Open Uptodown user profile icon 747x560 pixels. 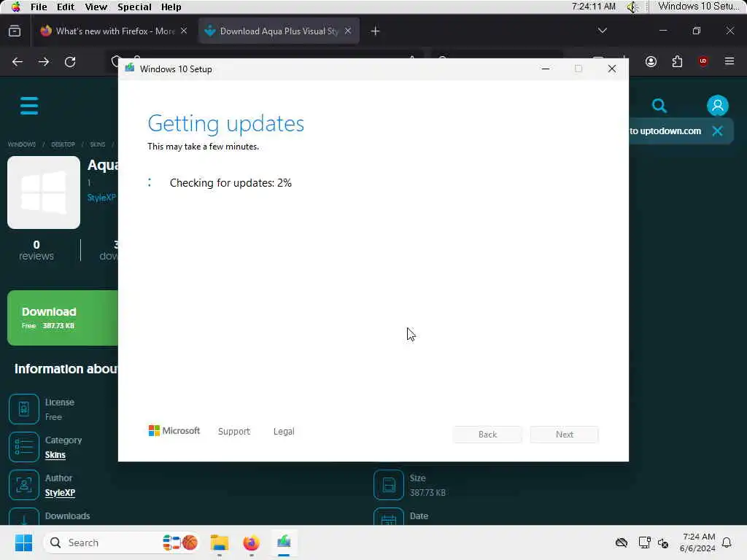[x=718, y=105]
